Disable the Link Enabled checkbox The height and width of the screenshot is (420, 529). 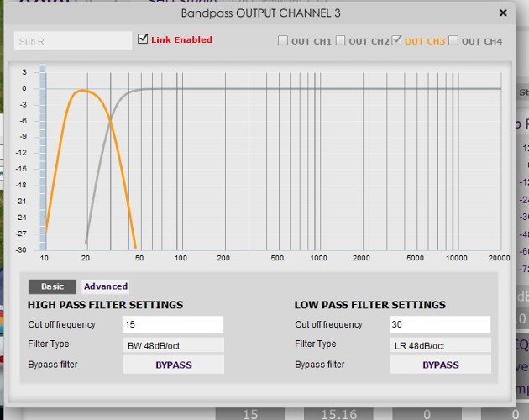point(143,39)
